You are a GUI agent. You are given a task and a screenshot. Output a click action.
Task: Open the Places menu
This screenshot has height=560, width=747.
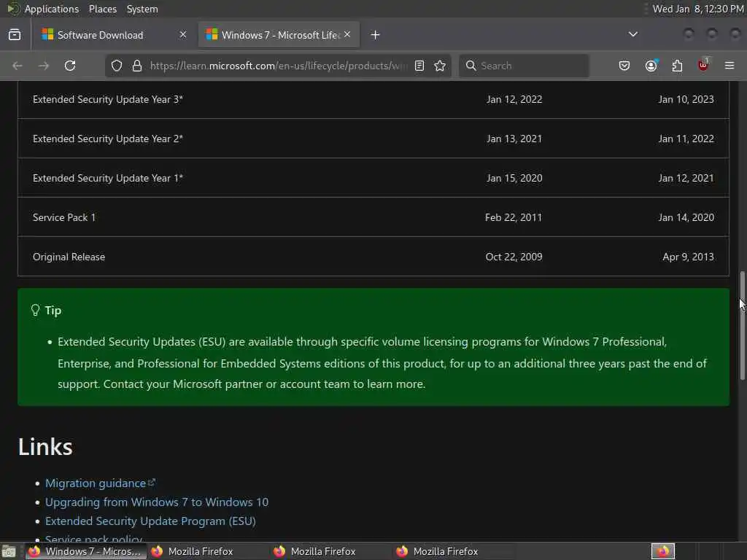[103, 9]
